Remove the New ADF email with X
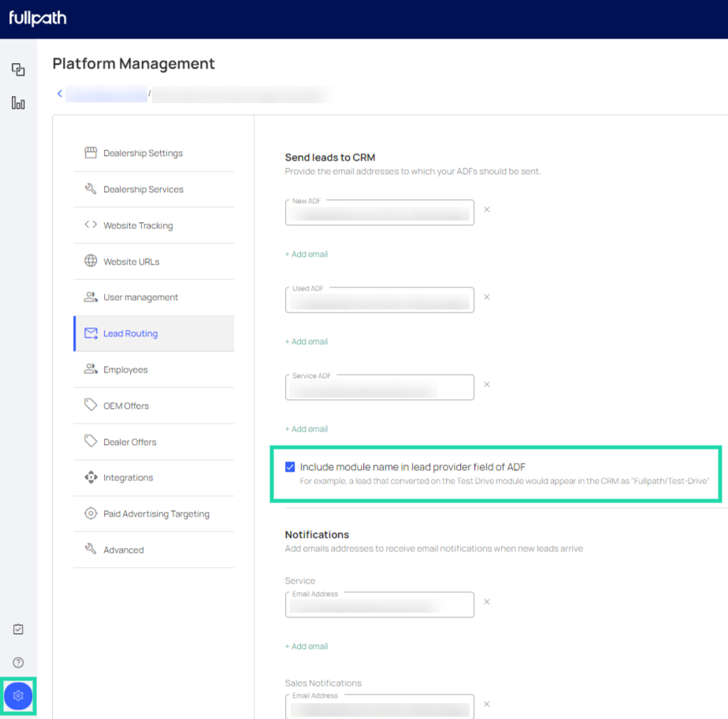This screenshot has width=728, height=719. point(487,209)
